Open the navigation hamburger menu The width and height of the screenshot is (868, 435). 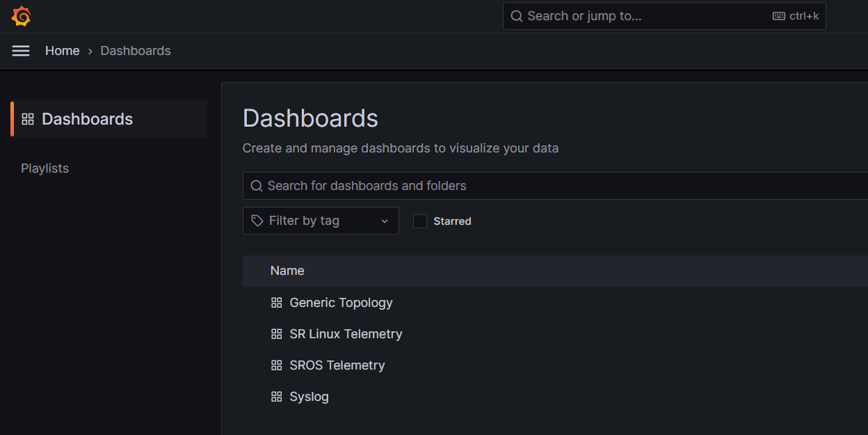[x=21, y=50]
